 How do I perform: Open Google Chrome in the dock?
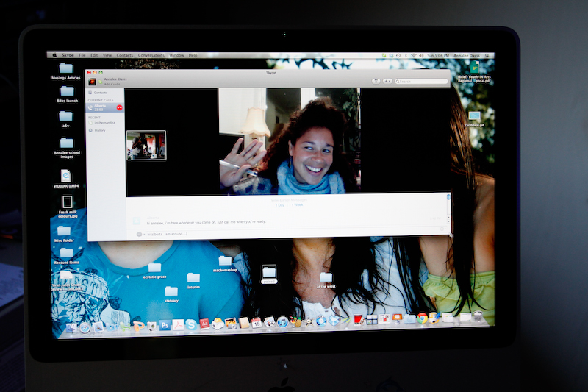coord(422,318)
